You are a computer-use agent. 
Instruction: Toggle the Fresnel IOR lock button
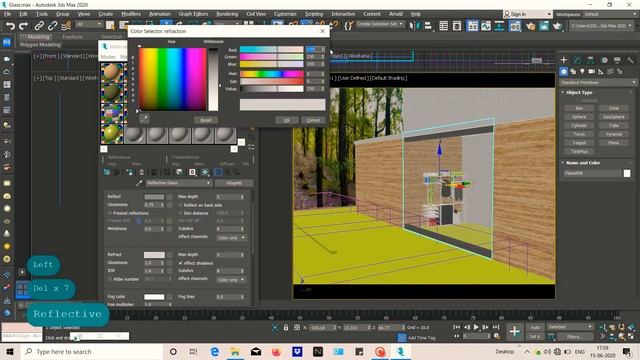(139, 221)
